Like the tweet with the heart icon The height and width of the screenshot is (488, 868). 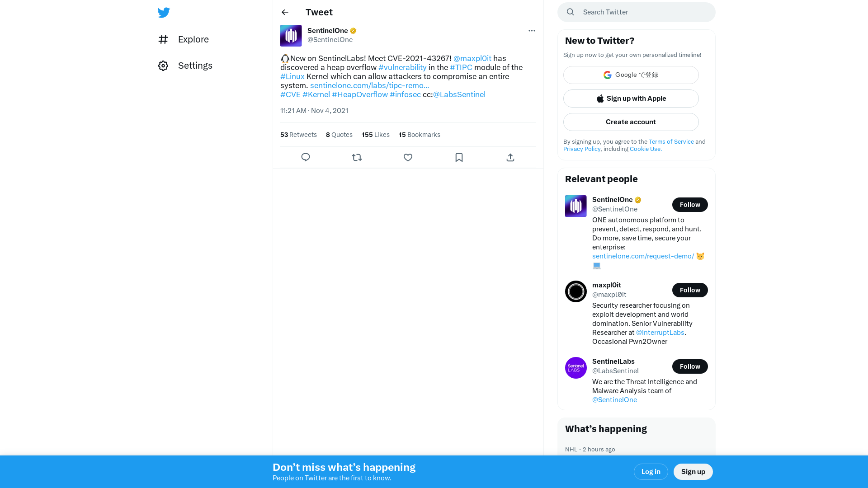tap(408, 157)
